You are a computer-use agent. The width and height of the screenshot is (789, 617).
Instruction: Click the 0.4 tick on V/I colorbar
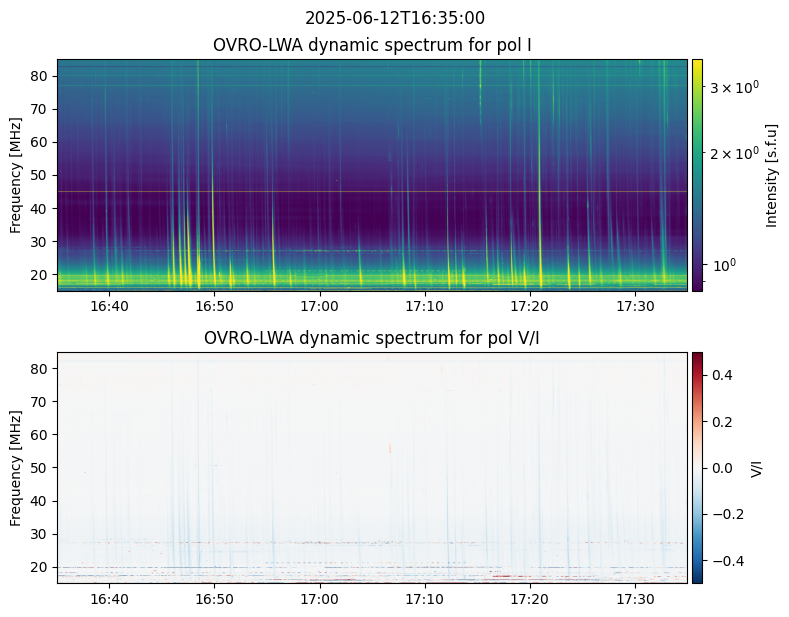point(722,375)
